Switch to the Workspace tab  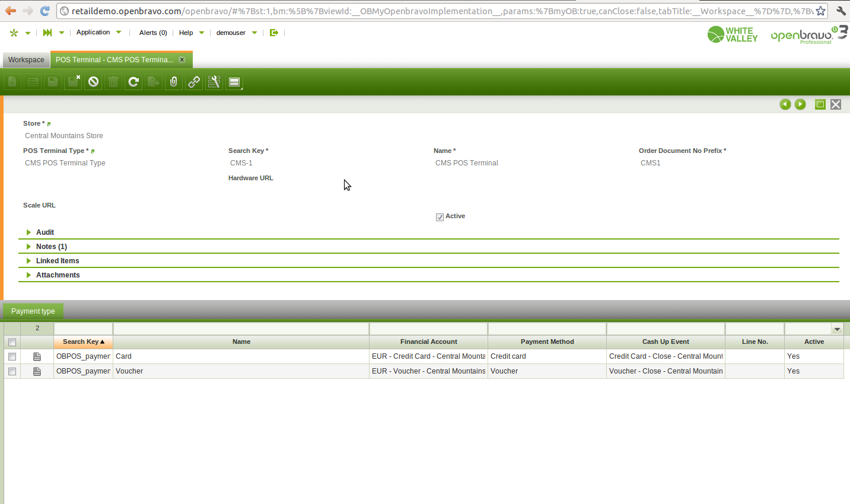coord(26,60)
